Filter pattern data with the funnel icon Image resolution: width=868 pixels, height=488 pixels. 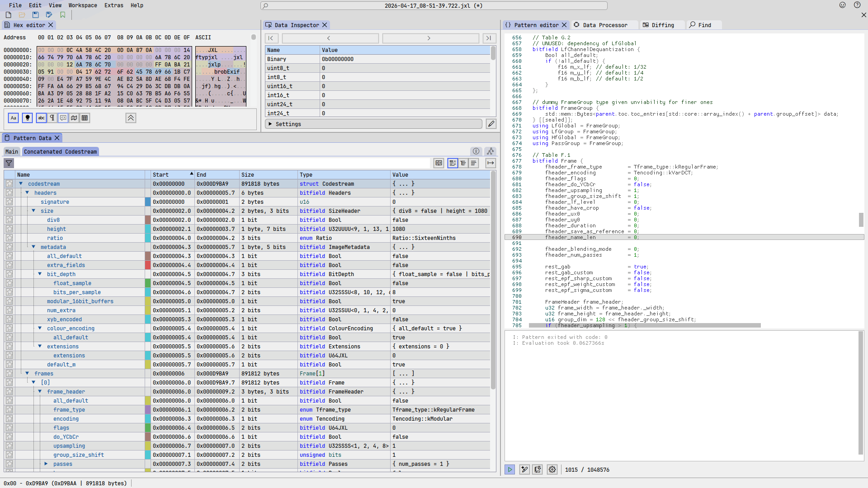click(x=9, y=163)
